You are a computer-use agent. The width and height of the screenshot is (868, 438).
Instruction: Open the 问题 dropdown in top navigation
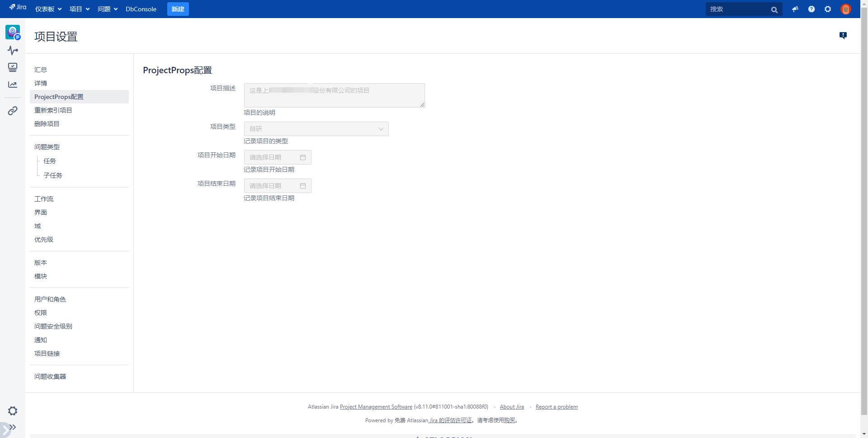point(108,9)
